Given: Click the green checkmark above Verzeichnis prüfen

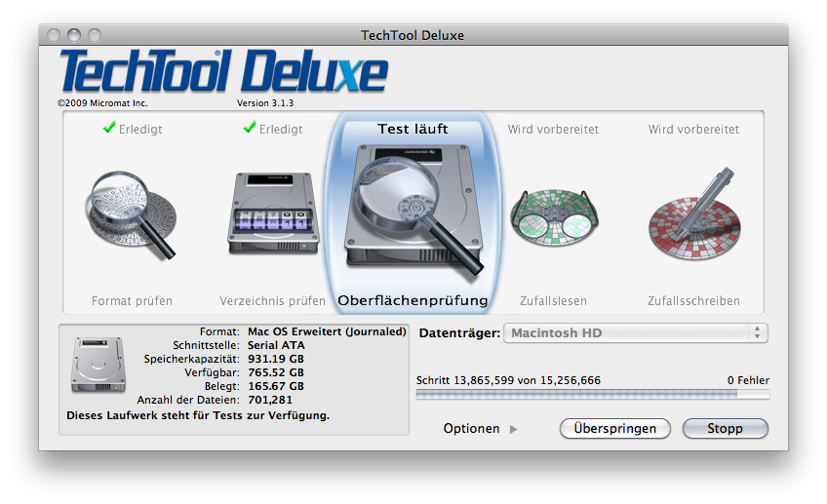Looking at the screenshot, I should coord(250,128).
